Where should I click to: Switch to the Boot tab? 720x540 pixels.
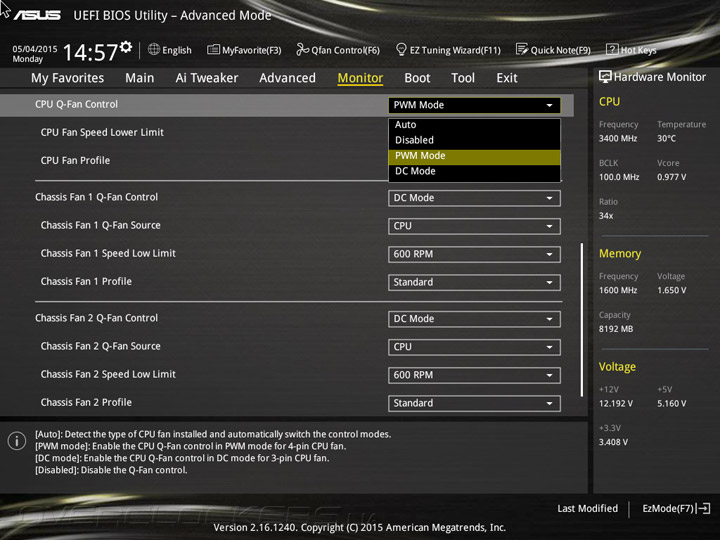[x=417, y=78]
